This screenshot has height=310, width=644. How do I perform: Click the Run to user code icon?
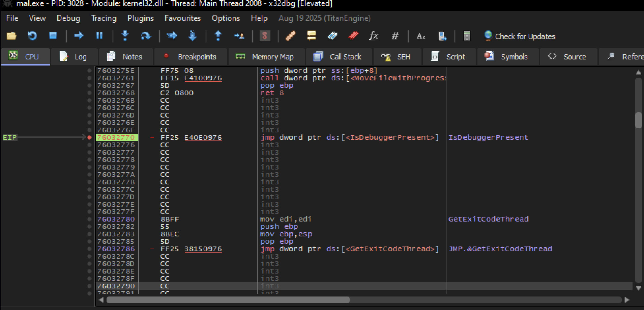[x=239, y=36]
